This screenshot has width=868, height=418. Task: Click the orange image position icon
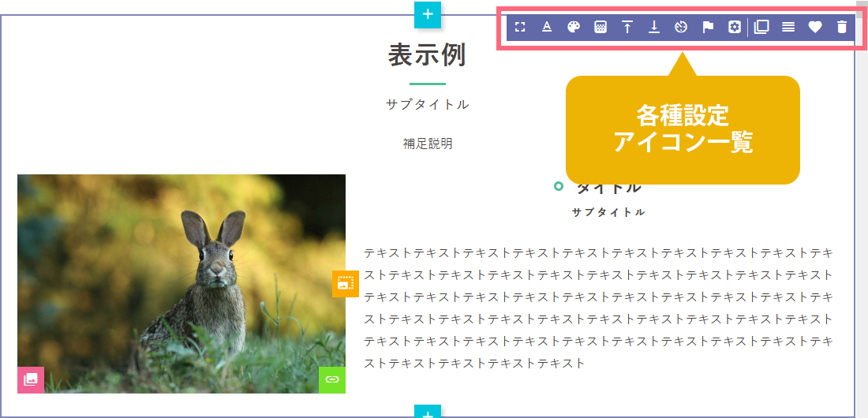pos(345,284)
